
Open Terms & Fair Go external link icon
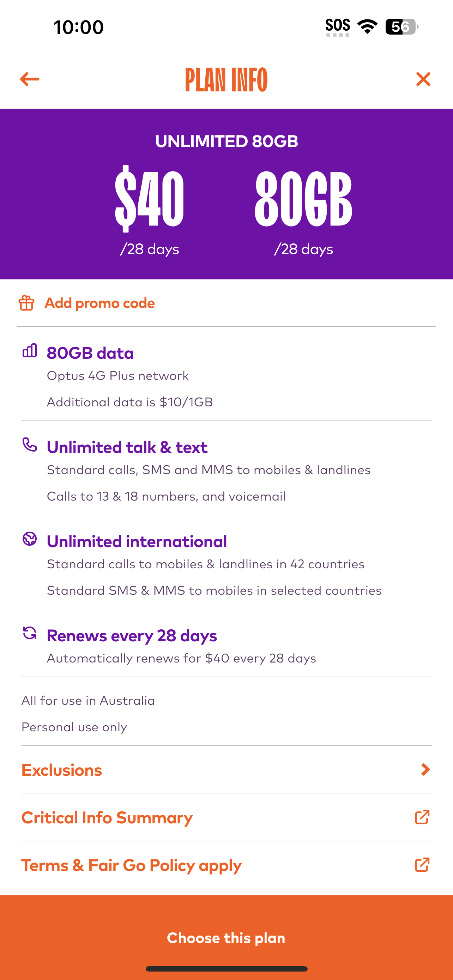[x=422, y=865]
